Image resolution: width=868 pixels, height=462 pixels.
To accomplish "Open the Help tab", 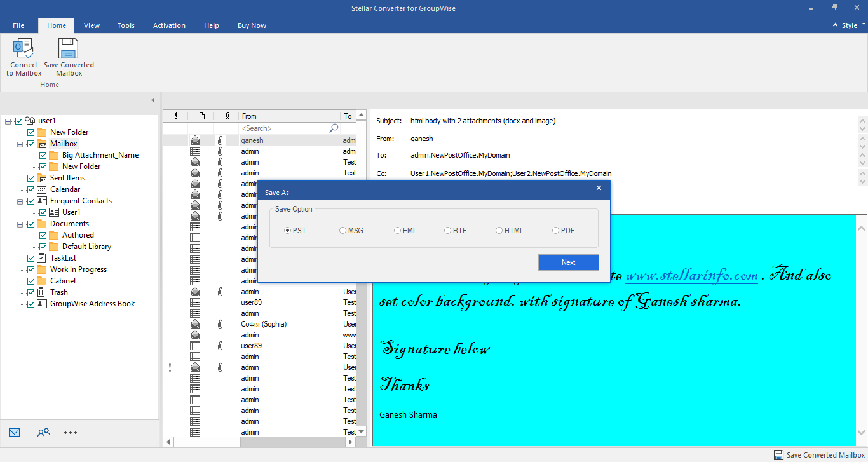I will (x=212, y=25).
